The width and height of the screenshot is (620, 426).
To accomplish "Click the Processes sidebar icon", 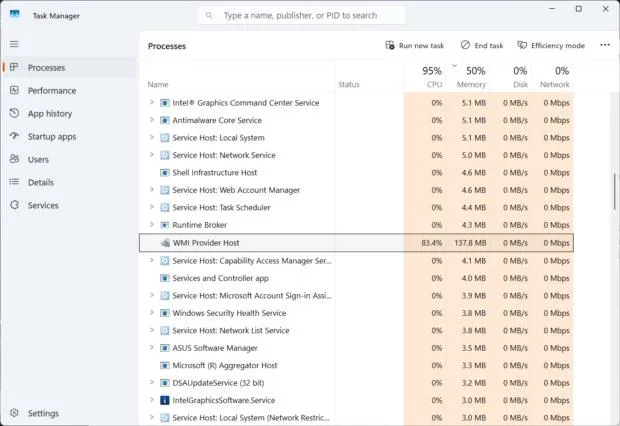I will pos(14,67).
